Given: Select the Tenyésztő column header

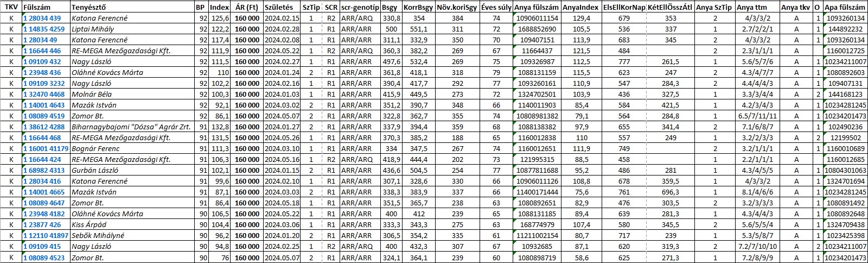Looking at the screenshot, I should coord(88,8).
